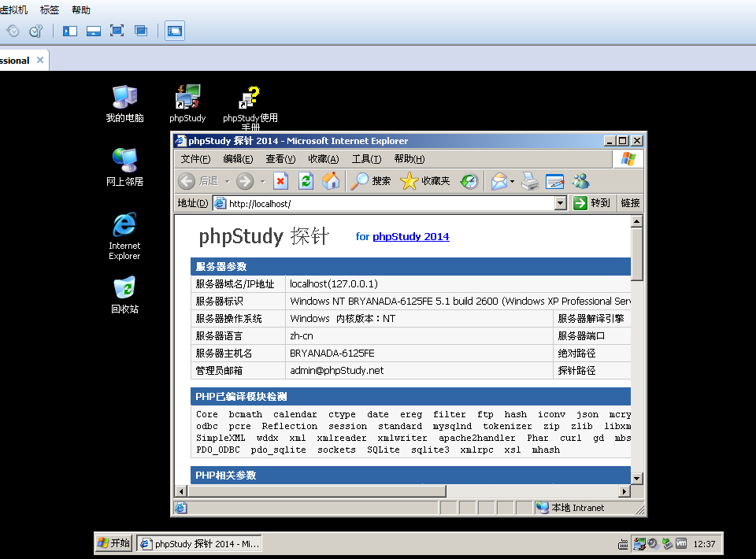
Task: Switch VMware to full screen mode
Action: pyautogui.click(x=117, y=31)
